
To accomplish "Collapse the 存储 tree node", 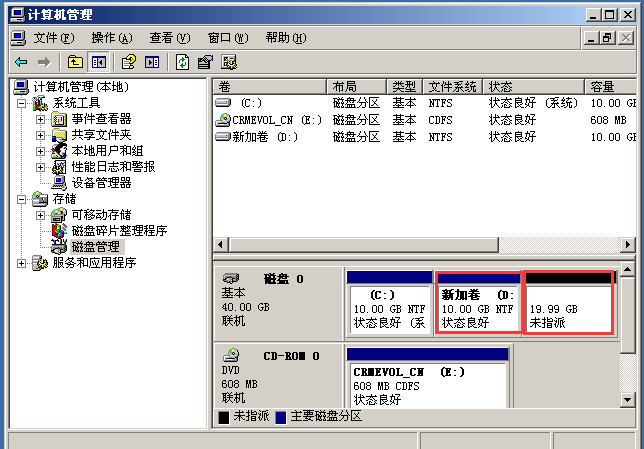I will tap(21, 199).
